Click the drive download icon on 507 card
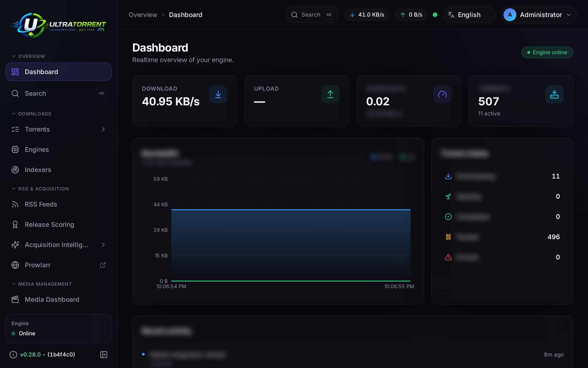Screen dimensions: 588x368 (554, 94)
